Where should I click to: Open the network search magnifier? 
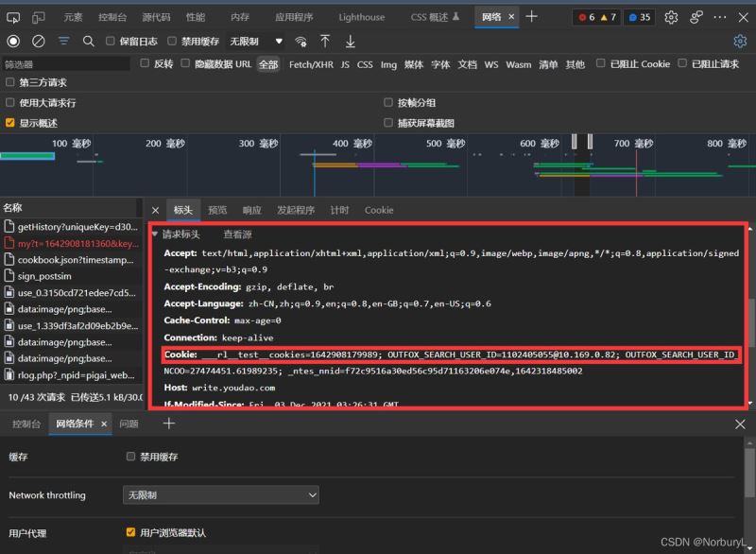pos(89,41)
